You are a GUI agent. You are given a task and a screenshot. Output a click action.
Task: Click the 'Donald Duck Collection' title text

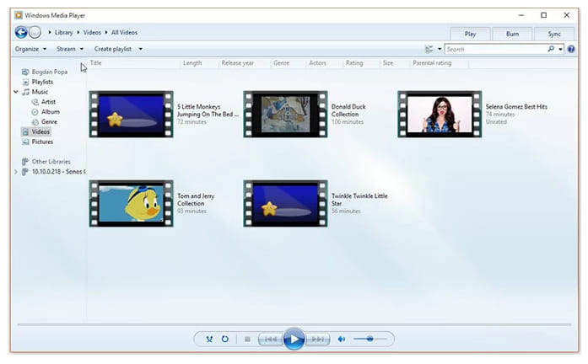348,110
